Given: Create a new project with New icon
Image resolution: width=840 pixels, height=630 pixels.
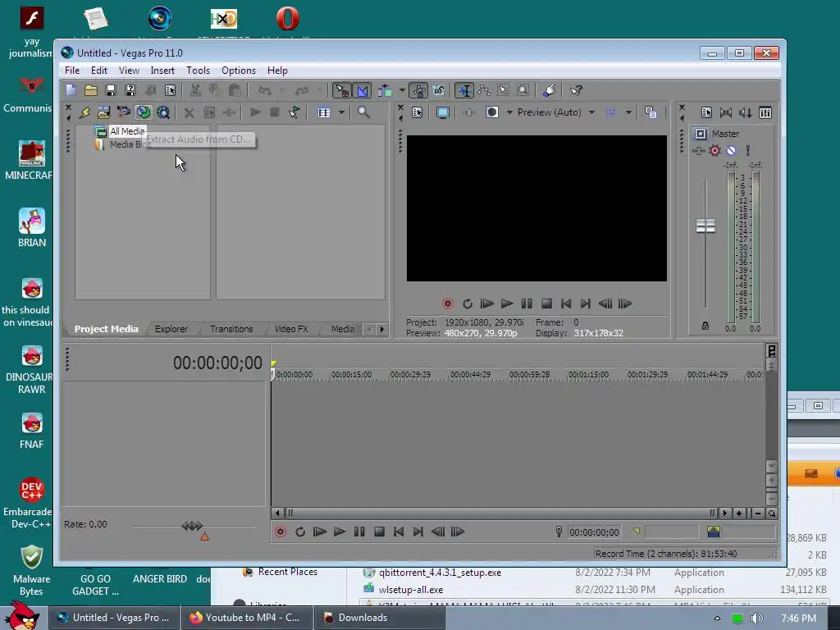Looking at the screenshot, I should coord(71,90).
